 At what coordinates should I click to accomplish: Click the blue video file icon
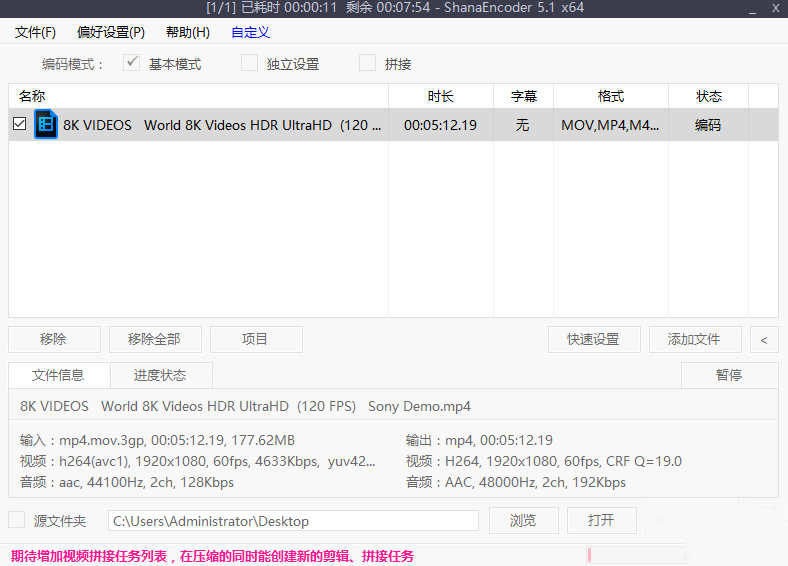46,124
